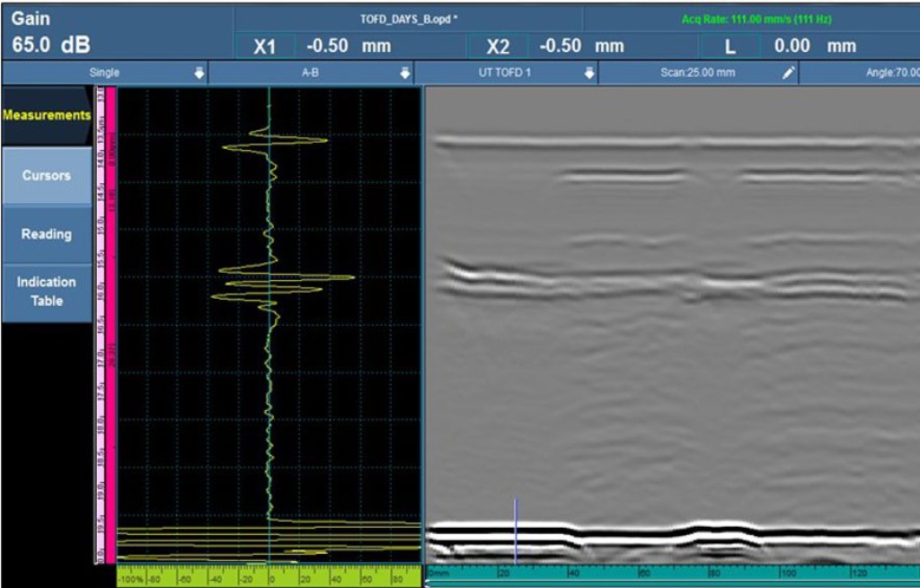Click the Single layout label
The image size is (920, 588).
[x=104, y=73]
